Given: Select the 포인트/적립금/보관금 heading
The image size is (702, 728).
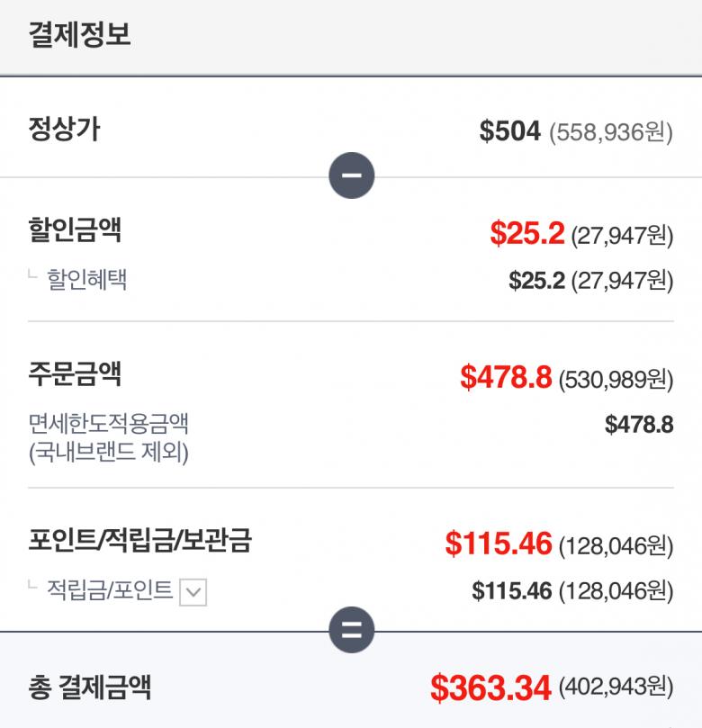Looking at the screenshot, I should (x=139, y=540).
